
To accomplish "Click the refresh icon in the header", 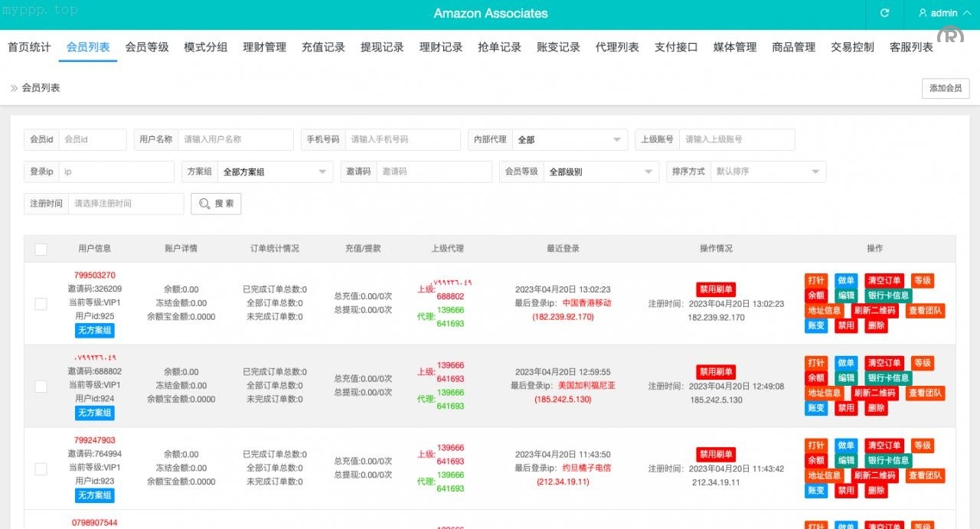I will [x=885, y=13].
